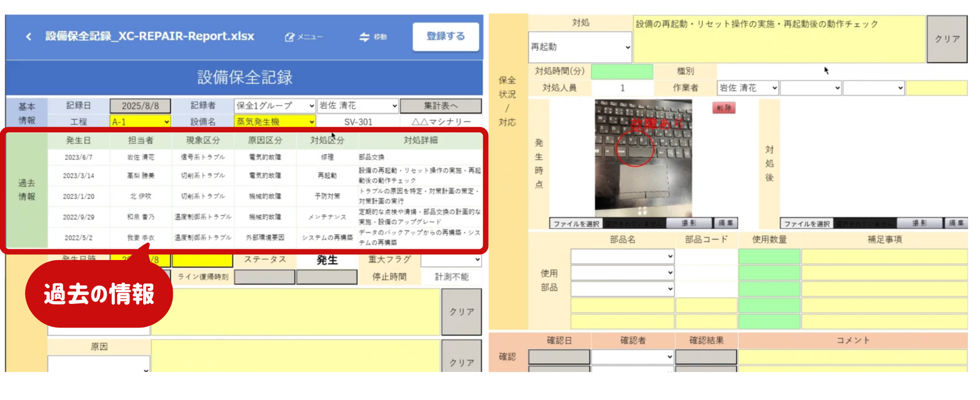The image size is (980, 400).
Task: Clear the 対処 description with クリア
Action: click(x=947, y=39)
